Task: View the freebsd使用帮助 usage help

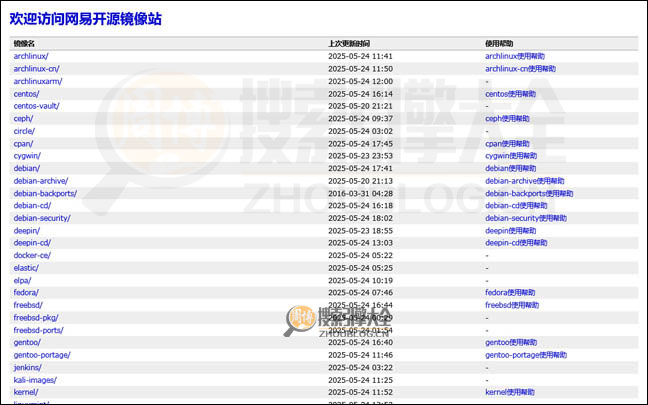Action: 512,305
